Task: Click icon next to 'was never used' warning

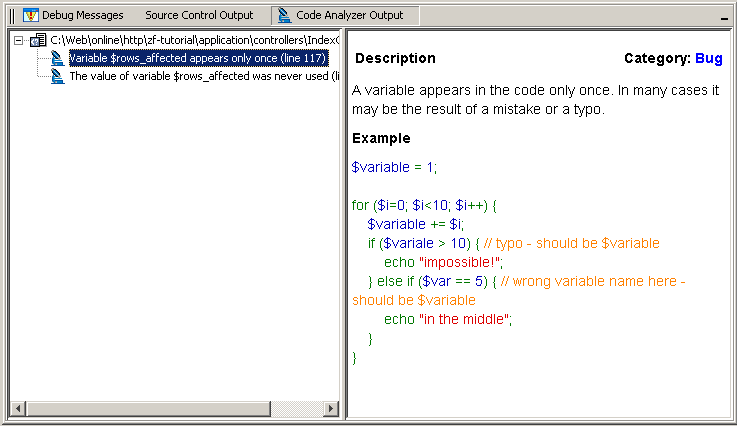Action: point(58,76)
